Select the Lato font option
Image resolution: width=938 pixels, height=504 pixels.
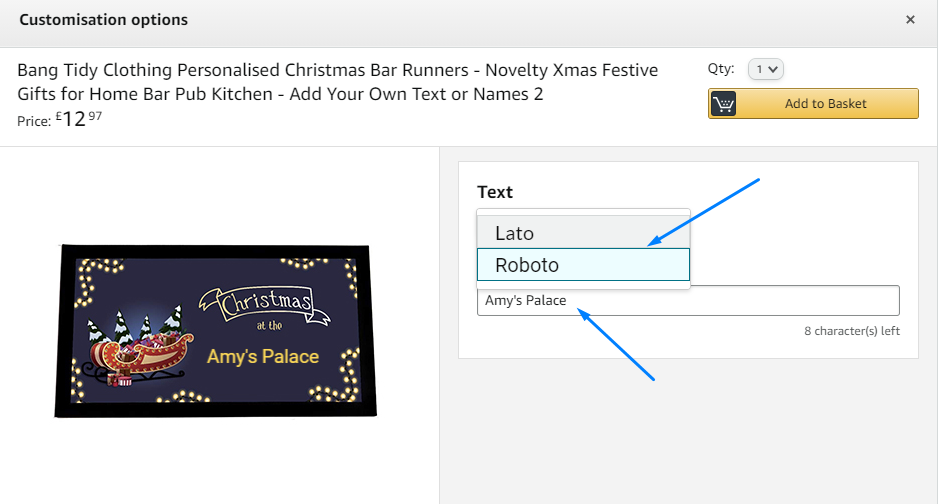click(x=583, y=233)
